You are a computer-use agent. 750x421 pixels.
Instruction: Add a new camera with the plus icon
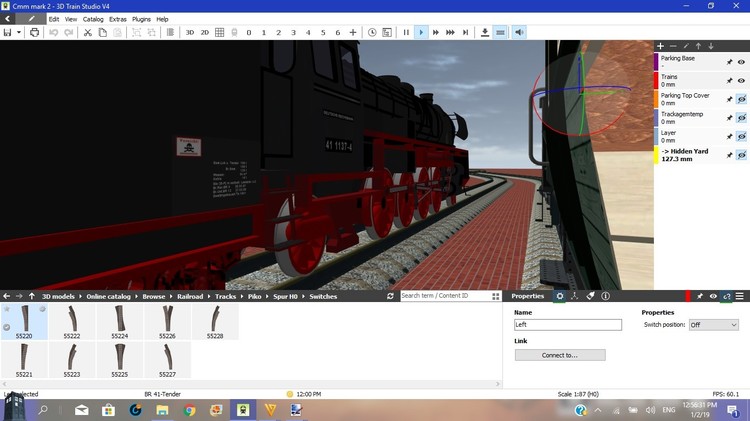pyautogui.click(x=353, y=33)
